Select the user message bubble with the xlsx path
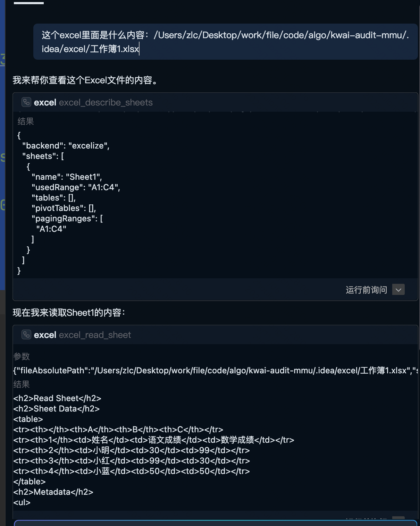Screen dimensions: 420x526 (225, 42)
